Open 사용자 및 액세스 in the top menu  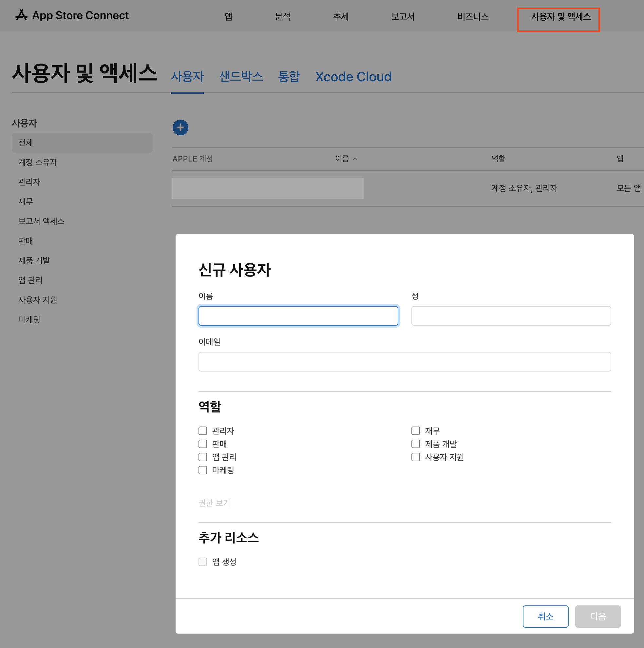(x=561, y=16)
